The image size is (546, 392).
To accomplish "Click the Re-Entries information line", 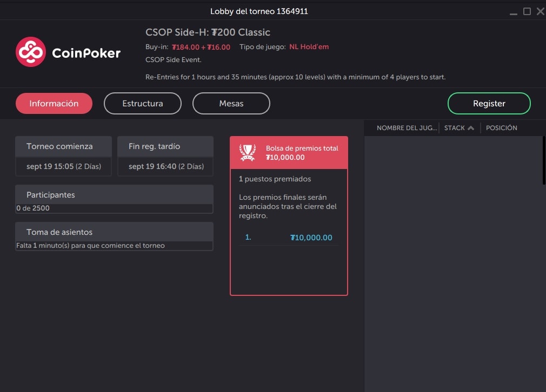I will [295, 77].
